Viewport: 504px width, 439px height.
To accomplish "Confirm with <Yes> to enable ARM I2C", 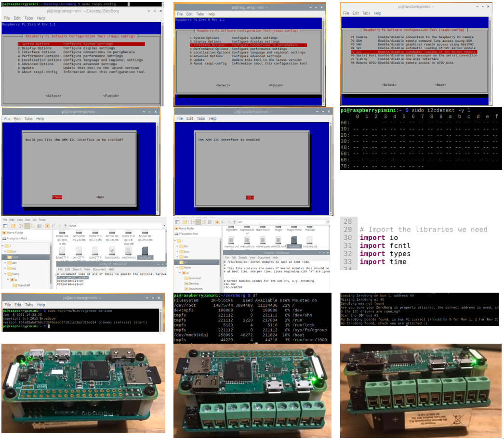I will [x=58, y=197].
